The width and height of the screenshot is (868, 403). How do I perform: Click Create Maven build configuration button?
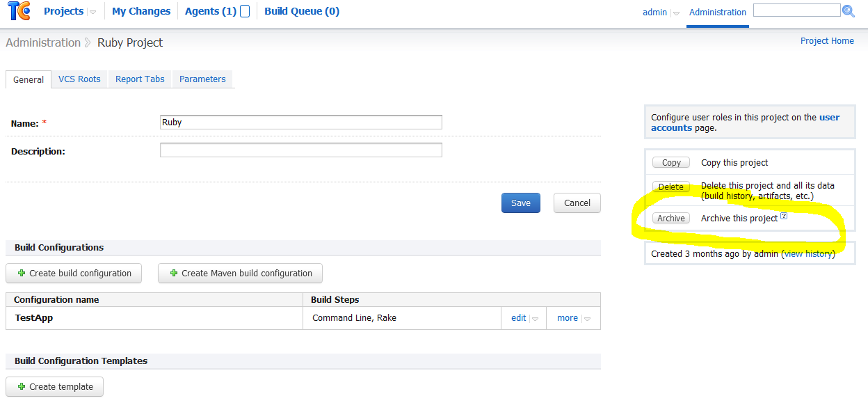tap(240, 274)
